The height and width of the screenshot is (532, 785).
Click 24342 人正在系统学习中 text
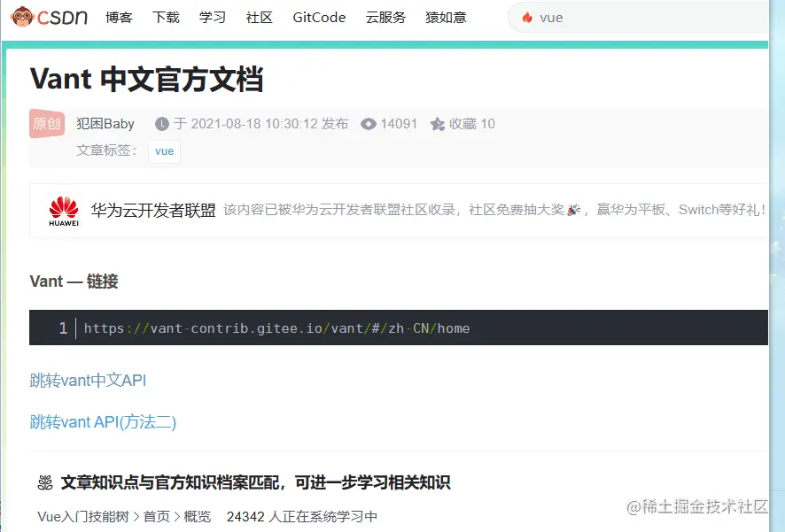point(302,516)
